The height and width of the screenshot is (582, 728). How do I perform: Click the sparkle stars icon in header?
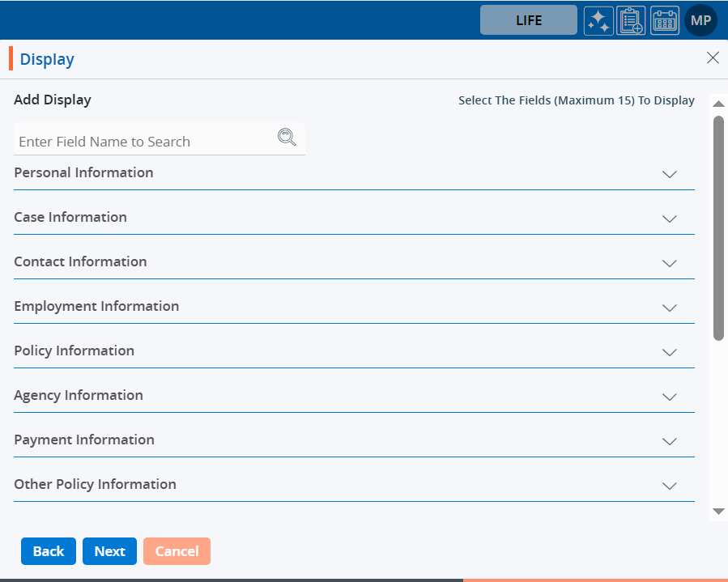(x=598, y=20)
